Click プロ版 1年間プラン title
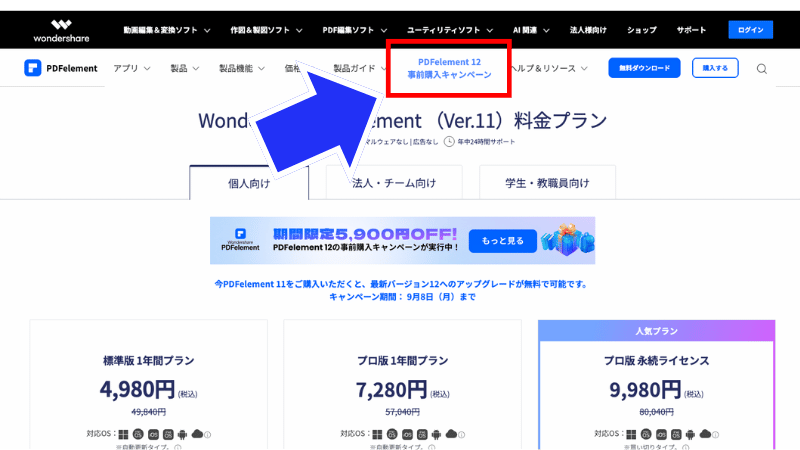The image size is (800, 450). (403, 361)
